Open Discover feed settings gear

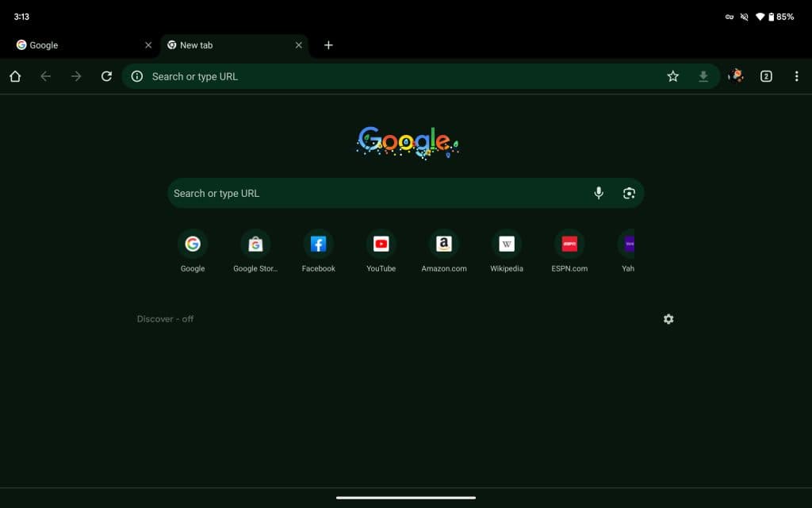pos(668,319)
